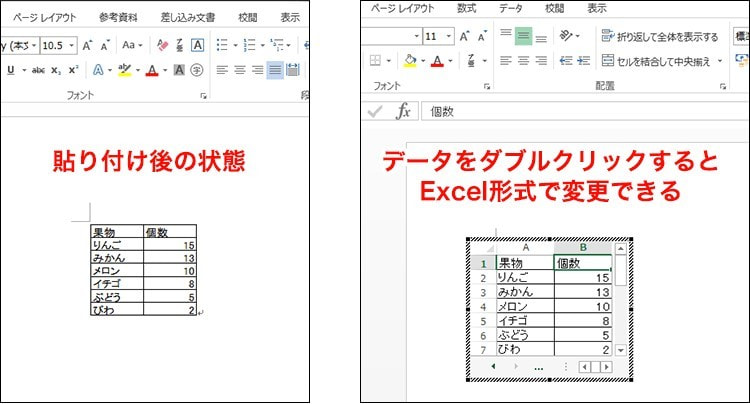The height and width of the screenshot is (404, 750).
Task: Open the Word font size dropdown
Action: point(70,45)
